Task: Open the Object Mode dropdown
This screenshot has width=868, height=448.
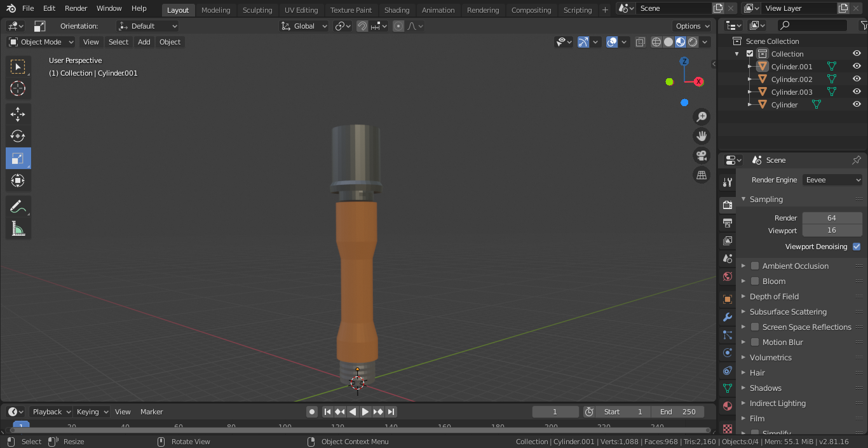Action: coord(41,42)
